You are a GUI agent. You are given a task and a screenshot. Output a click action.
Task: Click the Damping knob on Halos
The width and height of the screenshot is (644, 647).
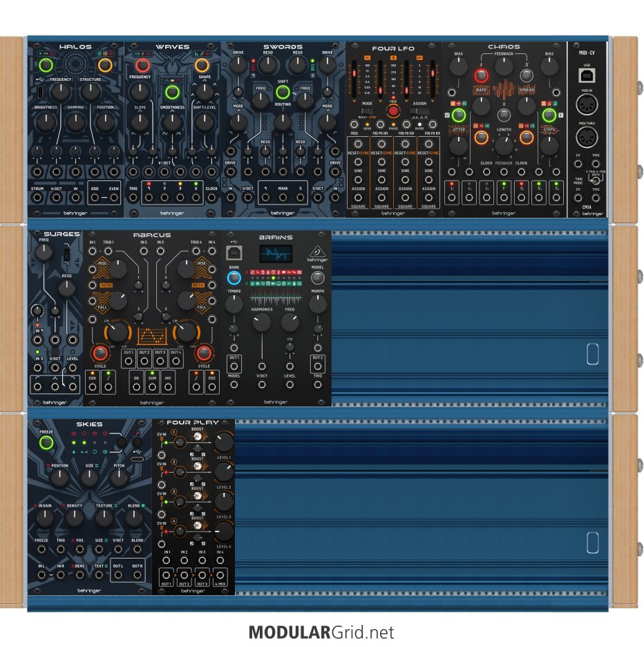(75, 122)
